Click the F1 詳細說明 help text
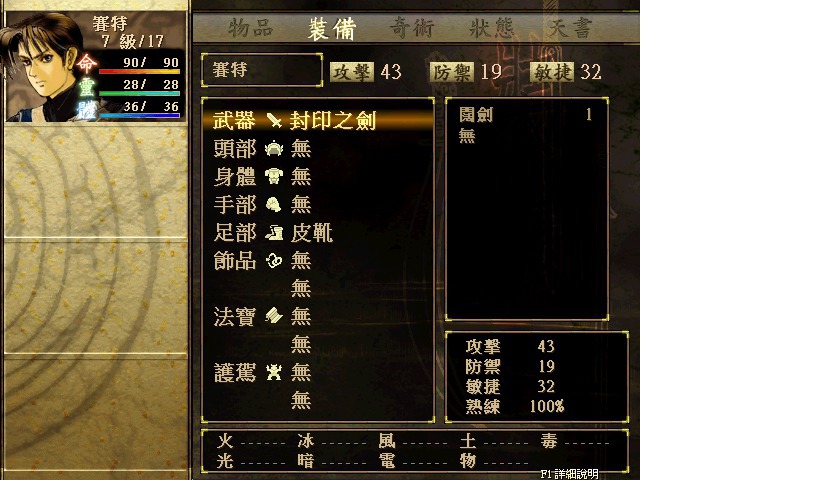Screen dimensions: 816x480 pos(569,474)
